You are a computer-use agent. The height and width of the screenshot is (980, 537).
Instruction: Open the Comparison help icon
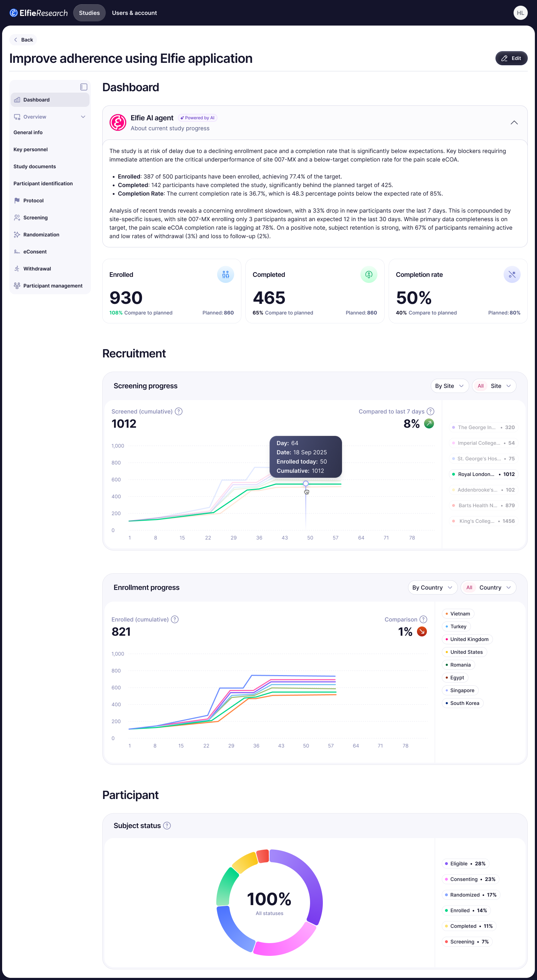click(423, 619)
